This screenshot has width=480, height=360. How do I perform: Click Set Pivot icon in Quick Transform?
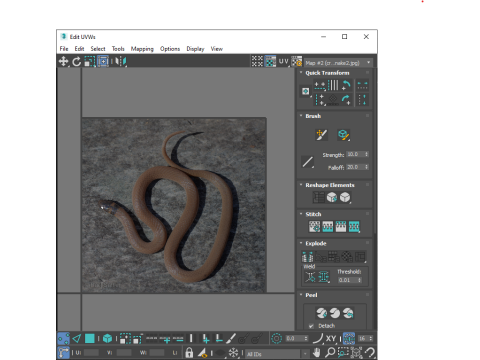click(x=306, y=91)
